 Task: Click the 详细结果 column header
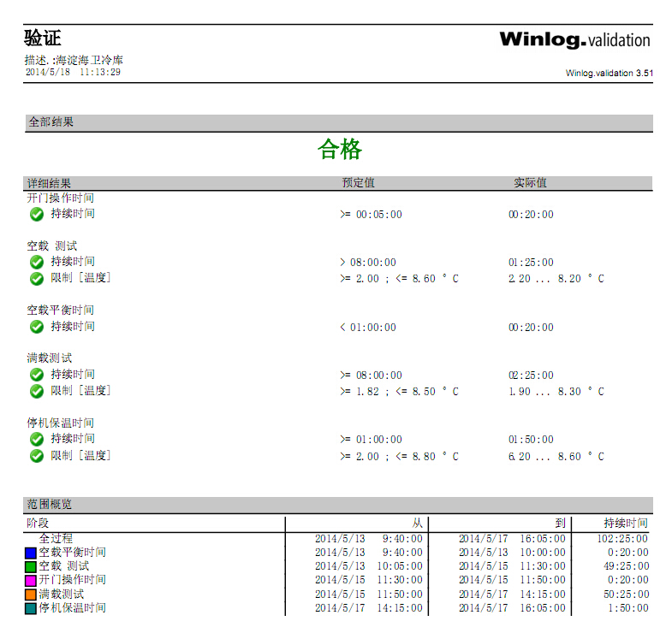(x=50, y=183)
